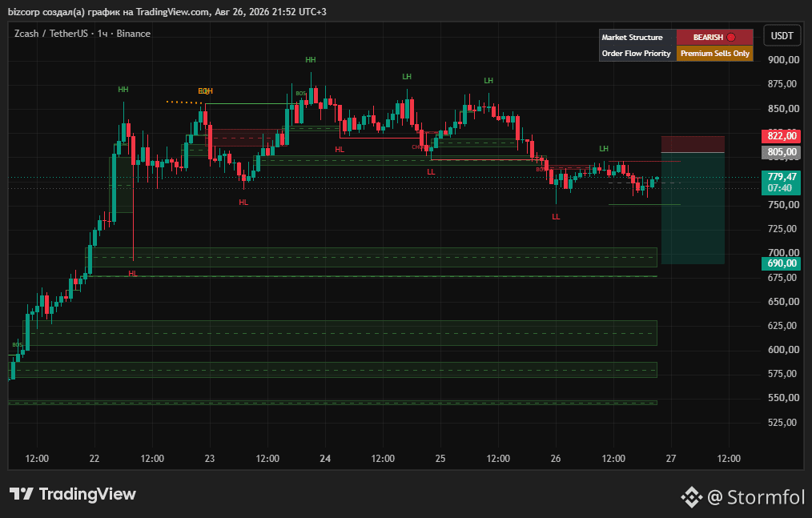Click the 625,00 price axis value
812x518 pixels.
[x=783, y=325]
